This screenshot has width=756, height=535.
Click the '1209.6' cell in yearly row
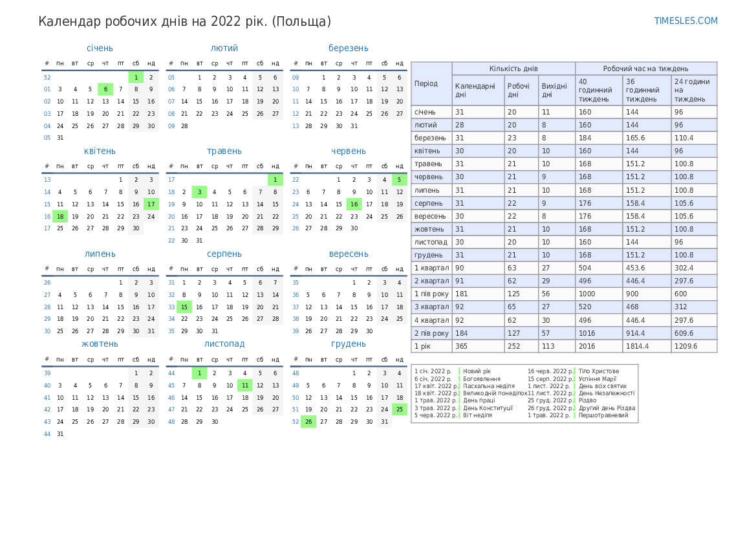pos(694,346)
